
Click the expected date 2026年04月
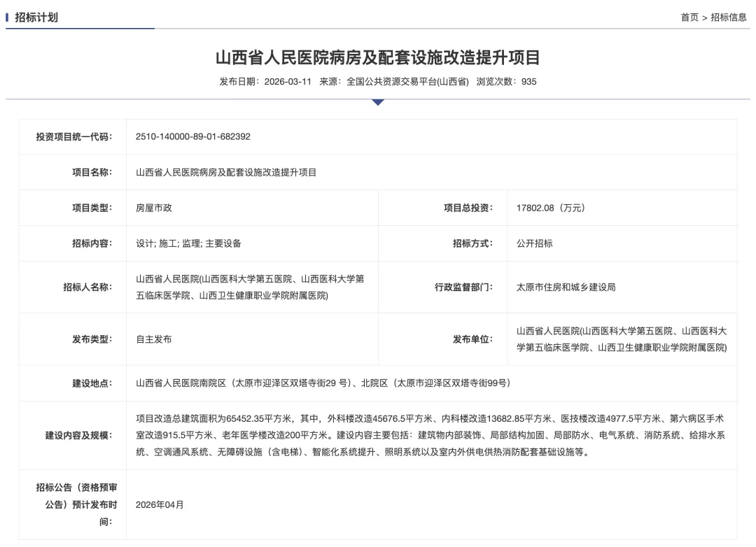(x=160, y=504)
